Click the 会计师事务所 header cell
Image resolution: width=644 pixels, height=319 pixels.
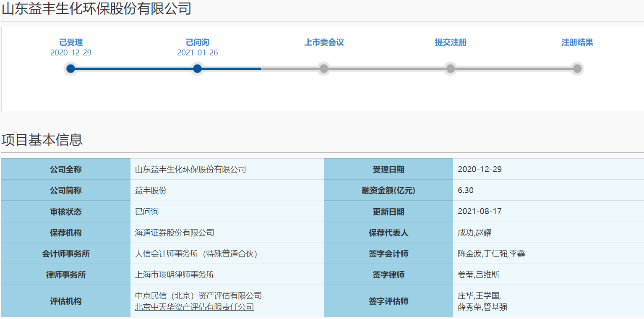(66, 254)
